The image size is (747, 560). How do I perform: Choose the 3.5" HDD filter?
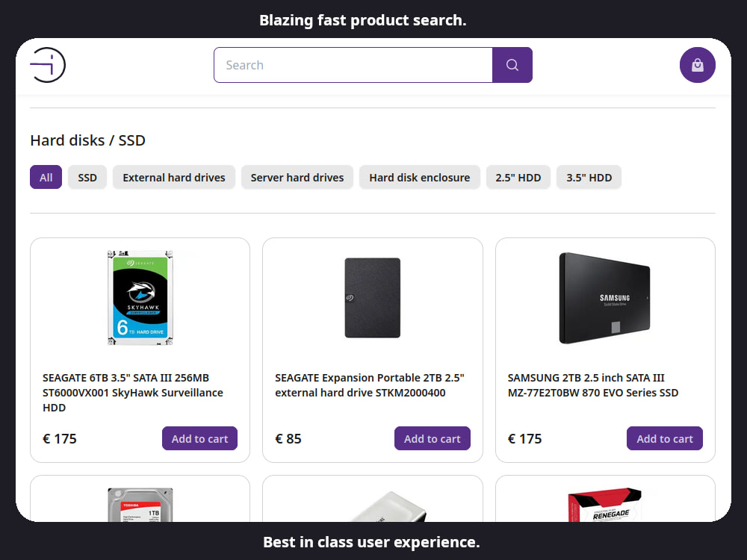point(589,177)
